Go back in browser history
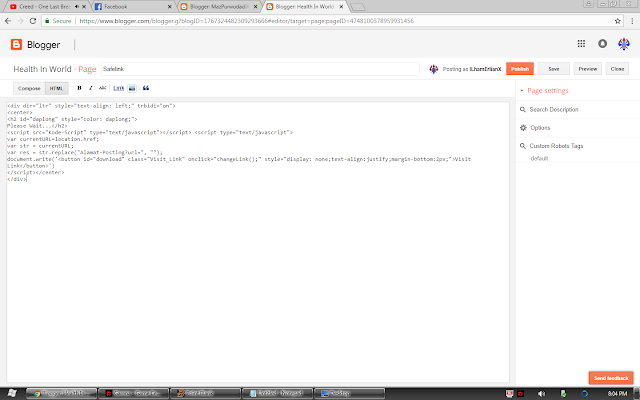The width and height of the screenshot is (640, 400). (x=8, y=21)
